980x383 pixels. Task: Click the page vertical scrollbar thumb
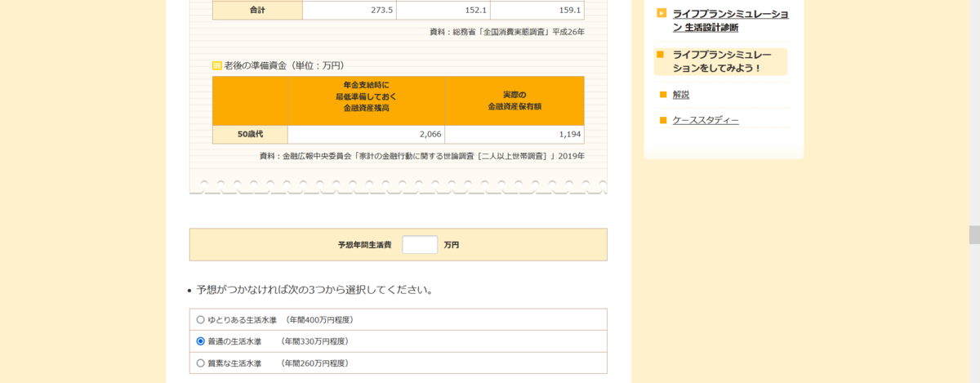(x=973, y=234)
